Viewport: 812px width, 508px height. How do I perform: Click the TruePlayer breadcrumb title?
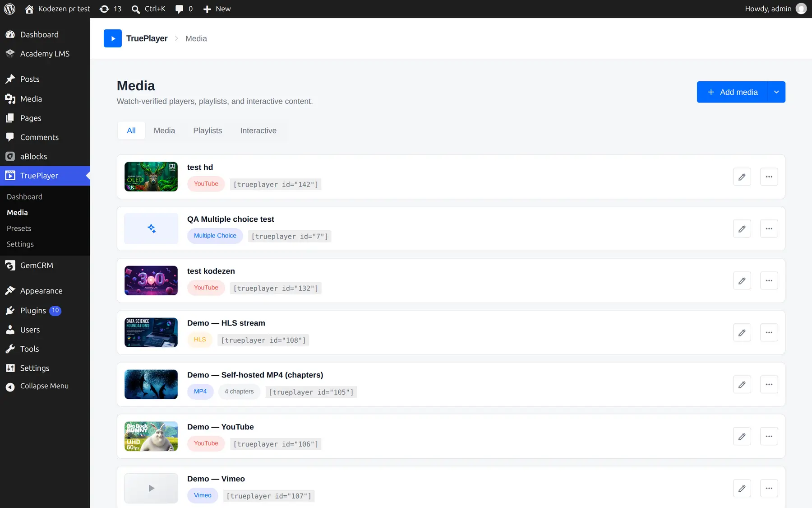[x=147, y=38]
